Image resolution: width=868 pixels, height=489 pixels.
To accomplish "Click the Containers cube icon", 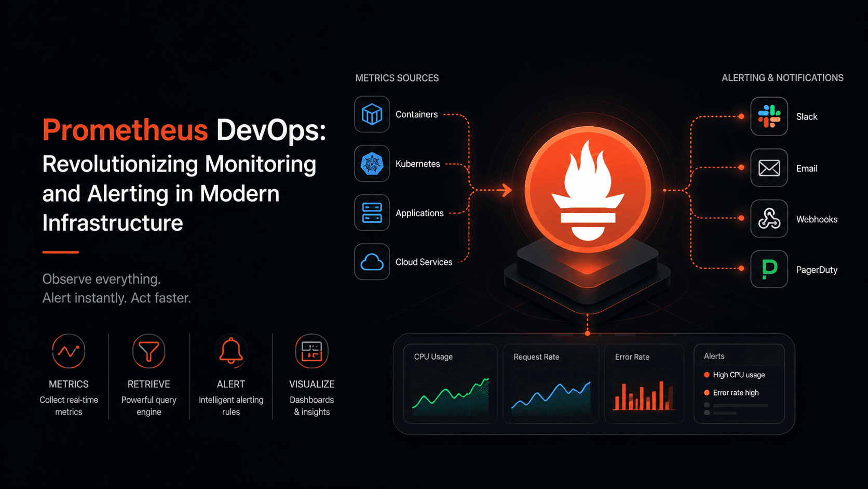I will pyautogui.click(x=372, y=114).
